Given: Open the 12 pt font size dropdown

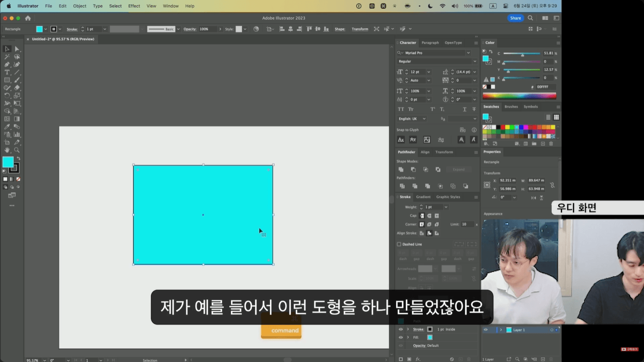Looking at the screenshot, I should (x=429, y=72).
